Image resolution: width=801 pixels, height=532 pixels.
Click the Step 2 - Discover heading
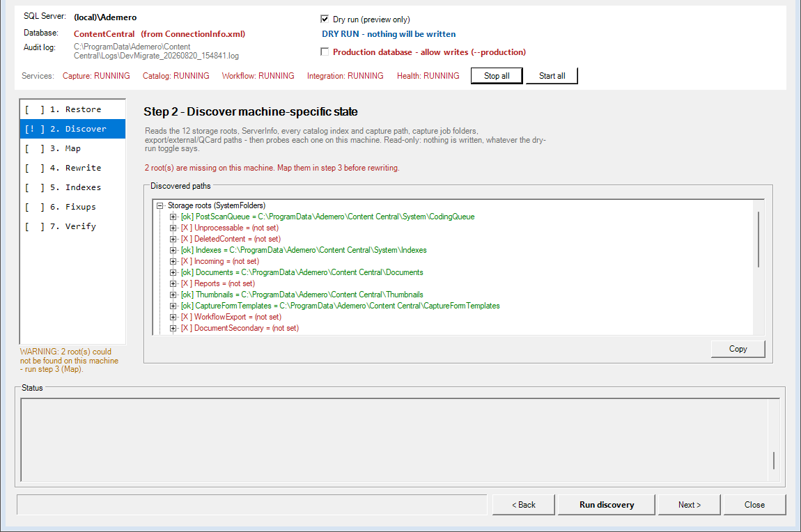click(250, 112)
